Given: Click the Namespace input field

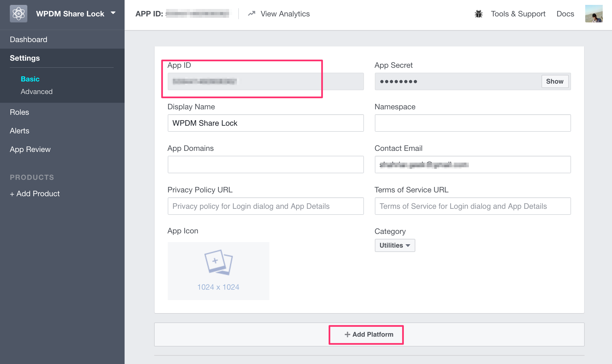Looking at the screenshot, I should click(473, 123).
